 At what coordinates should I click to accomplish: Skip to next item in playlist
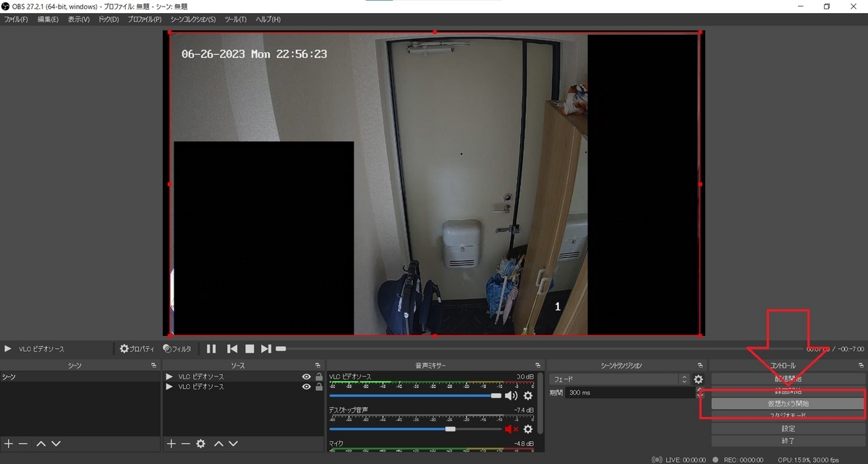pyautogui.click(x=266, y=349)
